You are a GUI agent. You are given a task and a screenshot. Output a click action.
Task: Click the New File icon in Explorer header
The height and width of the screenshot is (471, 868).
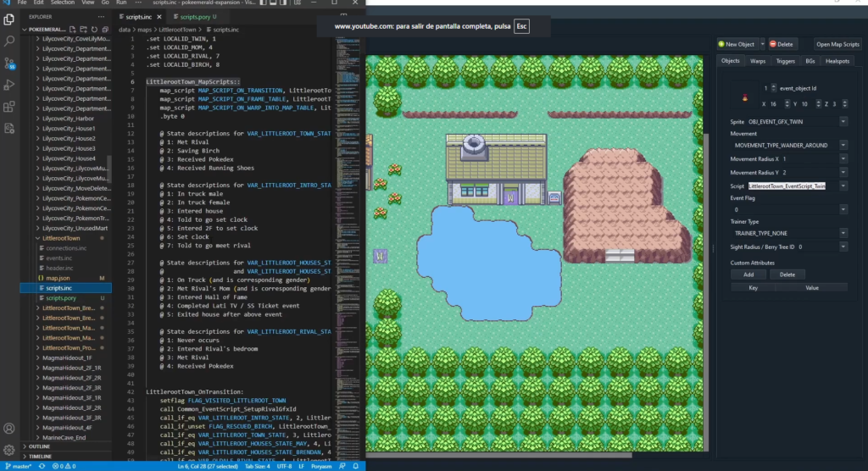click(x=73, y=30)
